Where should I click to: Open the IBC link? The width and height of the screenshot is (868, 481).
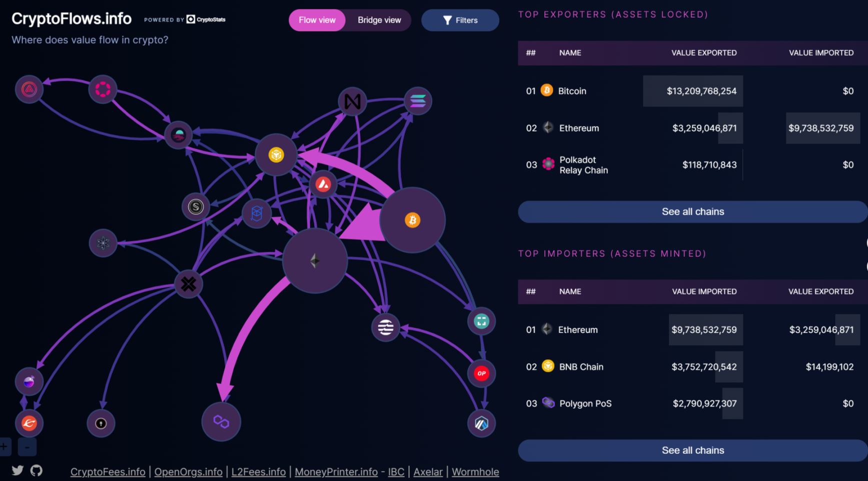coord(396,471)
